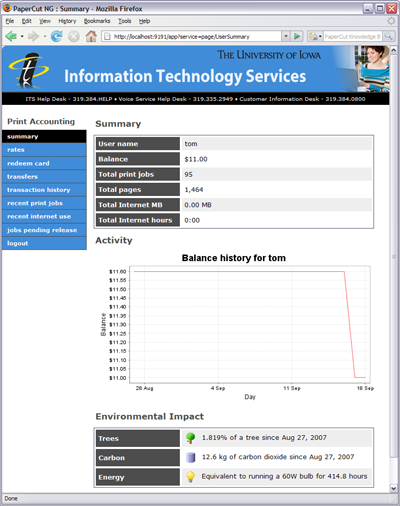Image resolution: width=400 pixels, height=506 pixels.
Task: Click the woman photo in banner
Action: [x=372, y=69]
